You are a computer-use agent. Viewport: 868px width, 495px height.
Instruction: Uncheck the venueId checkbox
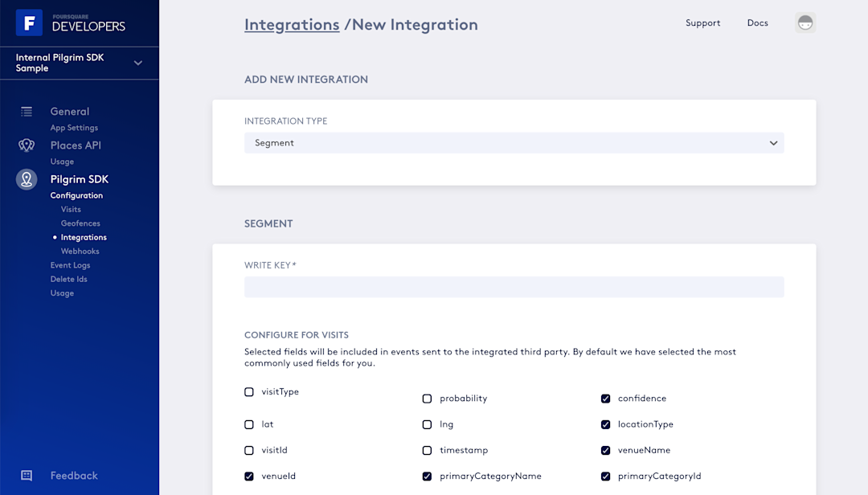click(249, 477)
